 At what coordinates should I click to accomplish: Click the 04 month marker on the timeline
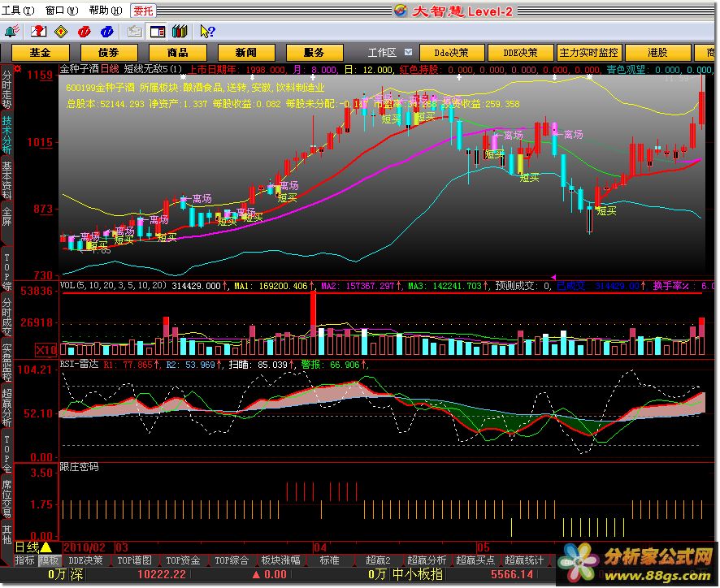(320, 547)
